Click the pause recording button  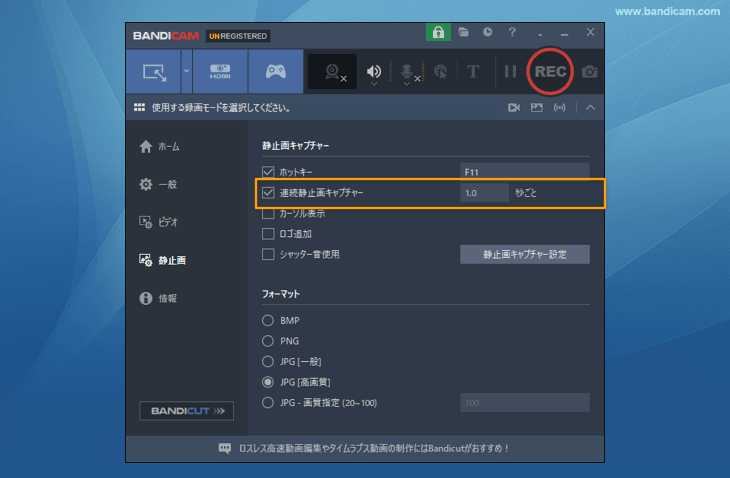[x=510, y=72]
